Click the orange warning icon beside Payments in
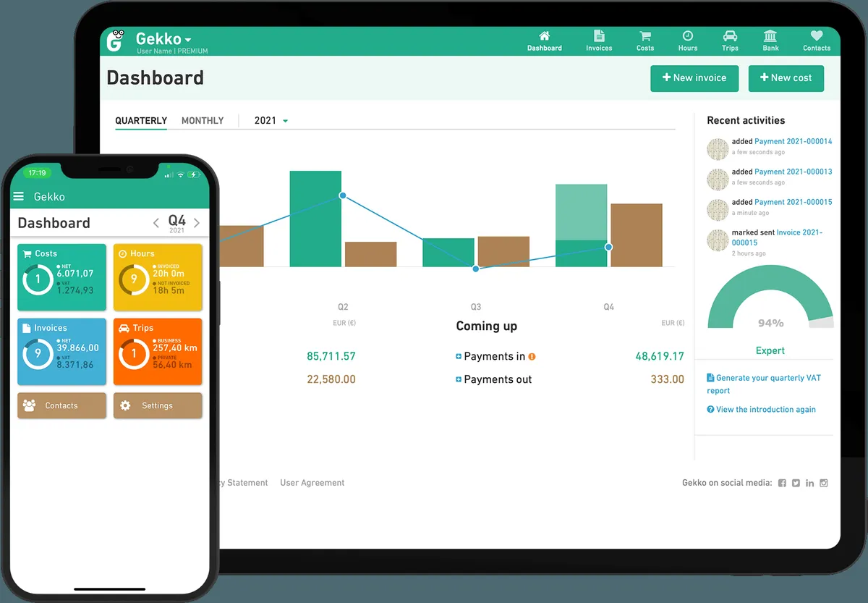 tap(532, 356)
